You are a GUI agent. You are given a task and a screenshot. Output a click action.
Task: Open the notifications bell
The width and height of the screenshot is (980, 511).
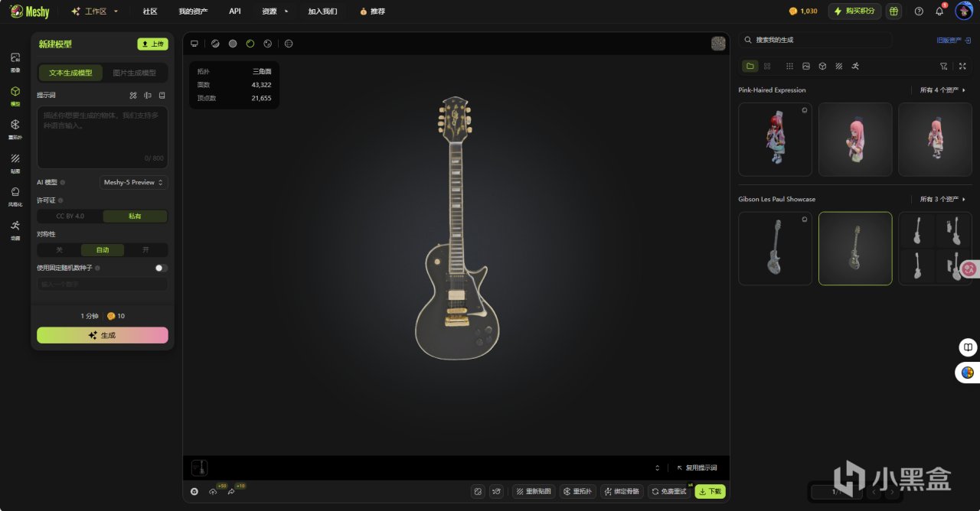(939, 11)
